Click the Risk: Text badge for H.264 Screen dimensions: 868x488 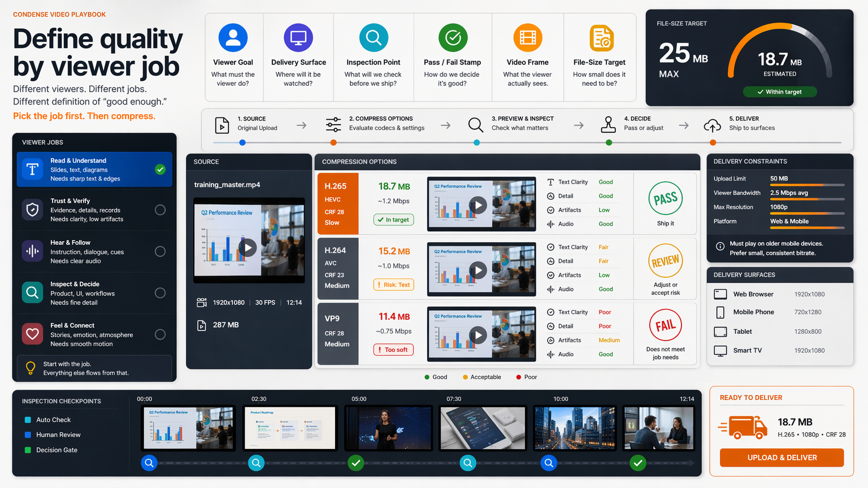[x=394, y=285]
